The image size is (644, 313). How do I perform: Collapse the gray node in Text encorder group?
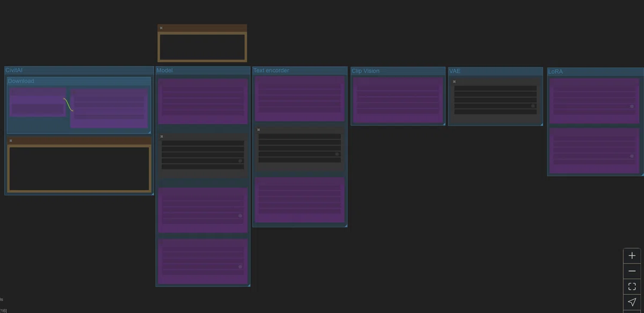click(x=258, y=129)
